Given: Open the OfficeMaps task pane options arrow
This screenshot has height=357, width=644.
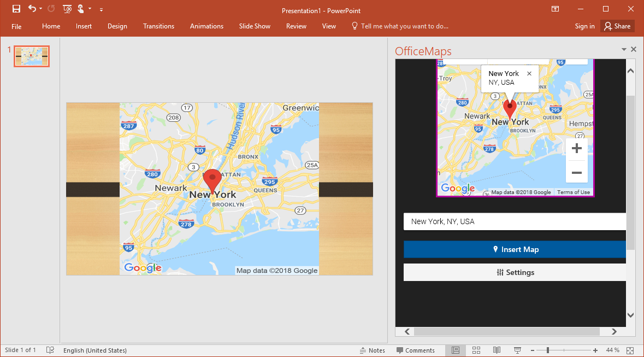Looking at the screenshot, I should pos(624,50).
